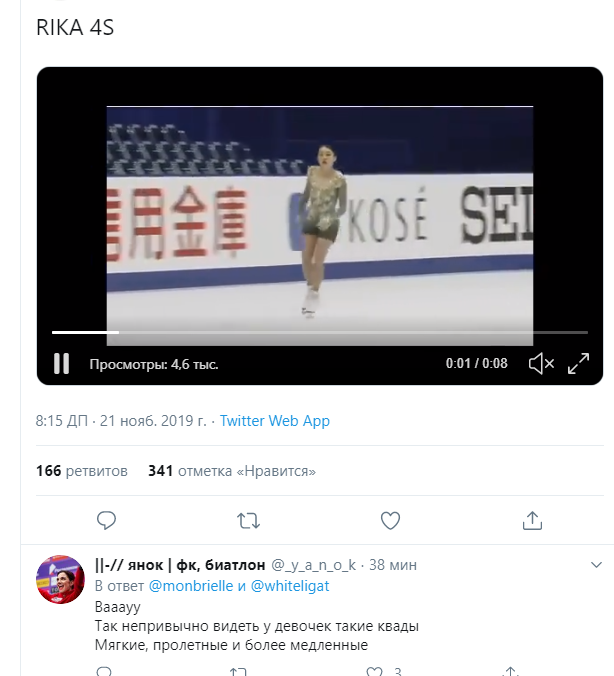Unmute the video sound
Screen dimensions: 614x676
(x=541, y=364)
